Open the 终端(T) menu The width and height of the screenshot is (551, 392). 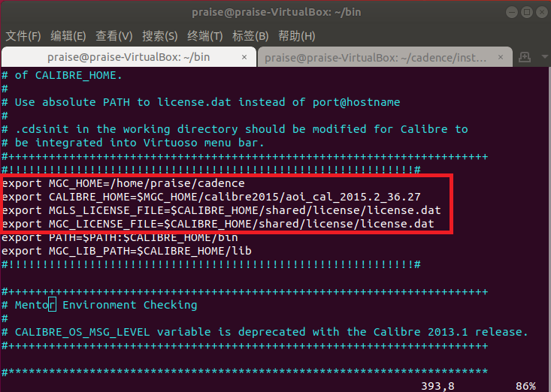205,36
